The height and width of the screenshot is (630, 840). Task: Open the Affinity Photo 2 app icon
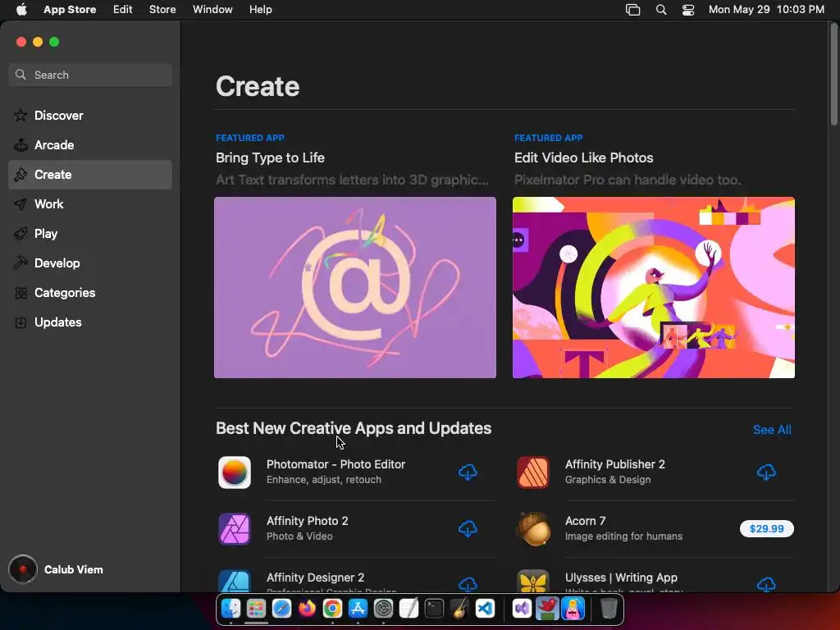coord(235,529)
